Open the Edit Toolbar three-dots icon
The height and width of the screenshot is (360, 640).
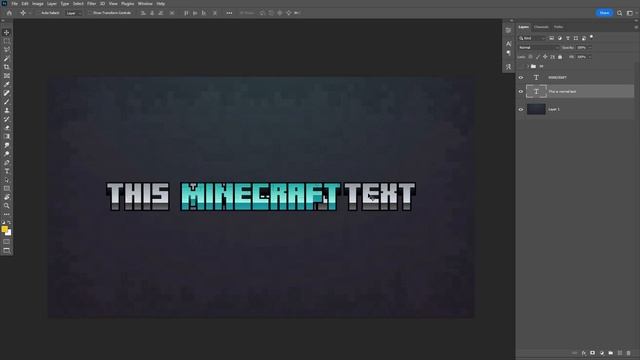(x=7, y=214)
